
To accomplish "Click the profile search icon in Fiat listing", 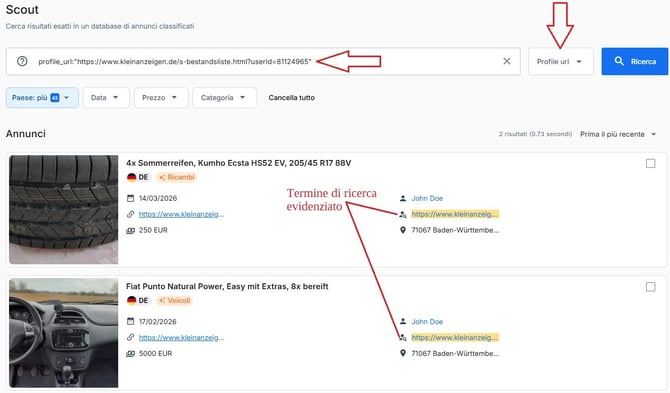I will [403, 338].
